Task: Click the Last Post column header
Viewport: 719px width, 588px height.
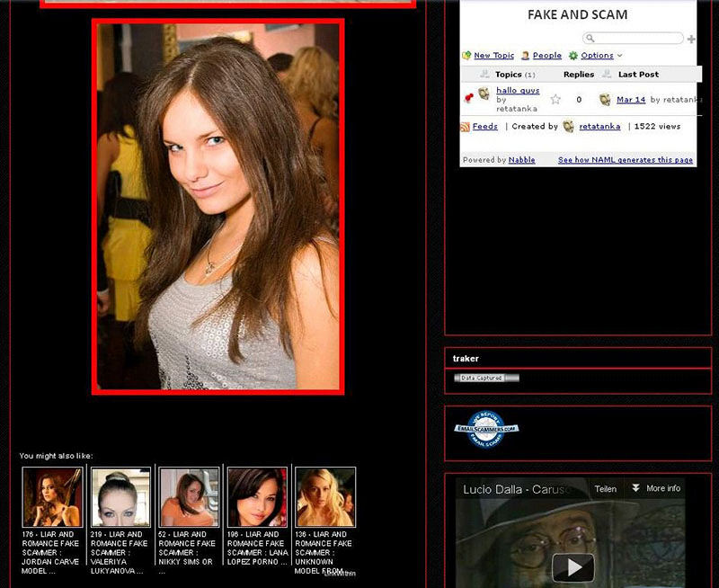Action: [638, 75]
